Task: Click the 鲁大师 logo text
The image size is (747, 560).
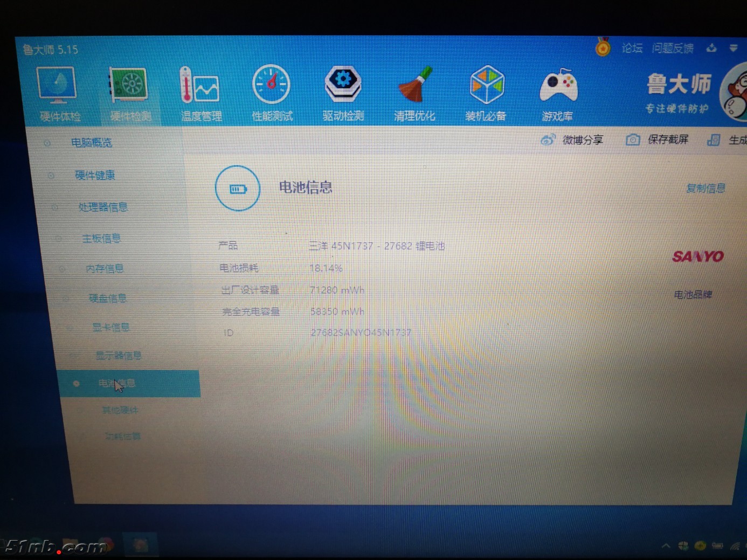Action: click(679, 84)
